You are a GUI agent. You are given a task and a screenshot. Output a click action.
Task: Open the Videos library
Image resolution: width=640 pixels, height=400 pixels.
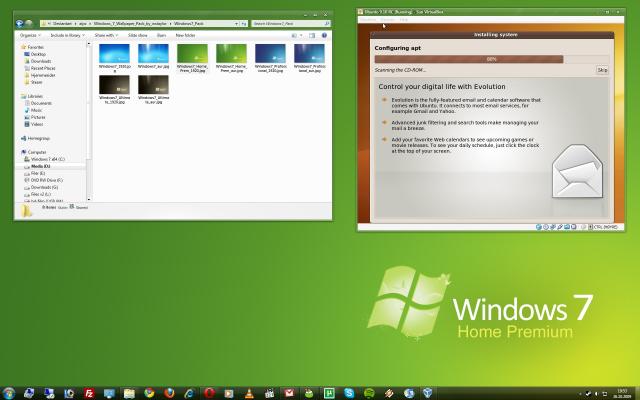tap(33, 124)
